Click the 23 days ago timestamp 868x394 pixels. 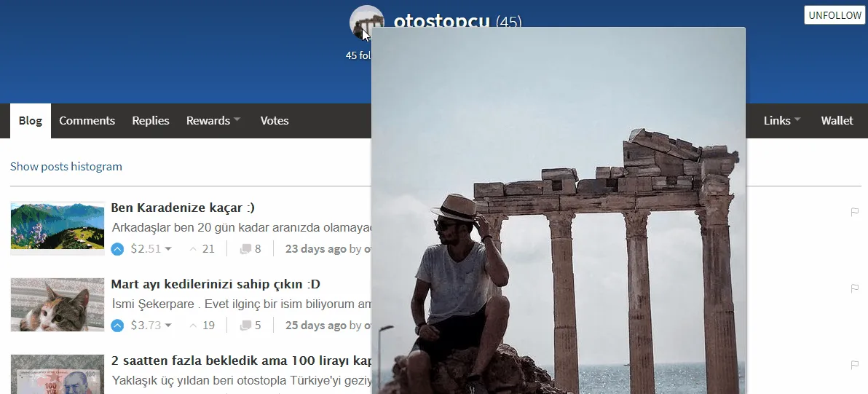click(315, 249)
